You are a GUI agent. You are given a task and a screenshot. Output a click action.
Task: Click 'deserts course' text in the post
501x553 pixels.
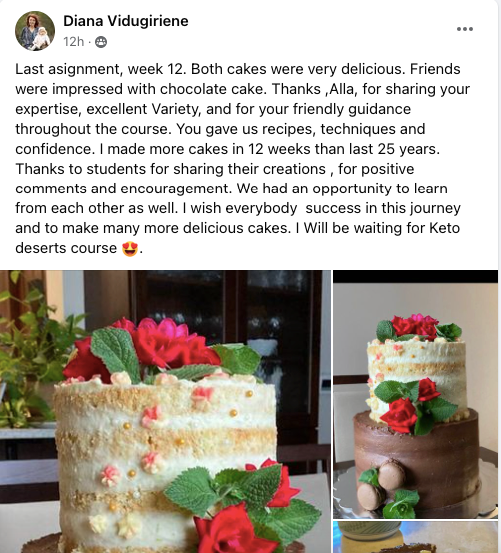[66, 248]
